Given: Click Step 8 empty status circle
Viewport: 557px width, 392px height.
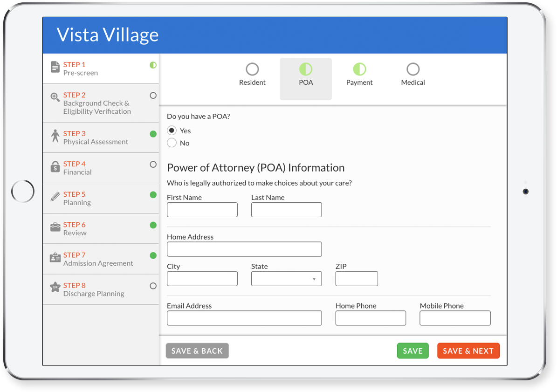Looking at the screenshot, I should pos(153,286).
